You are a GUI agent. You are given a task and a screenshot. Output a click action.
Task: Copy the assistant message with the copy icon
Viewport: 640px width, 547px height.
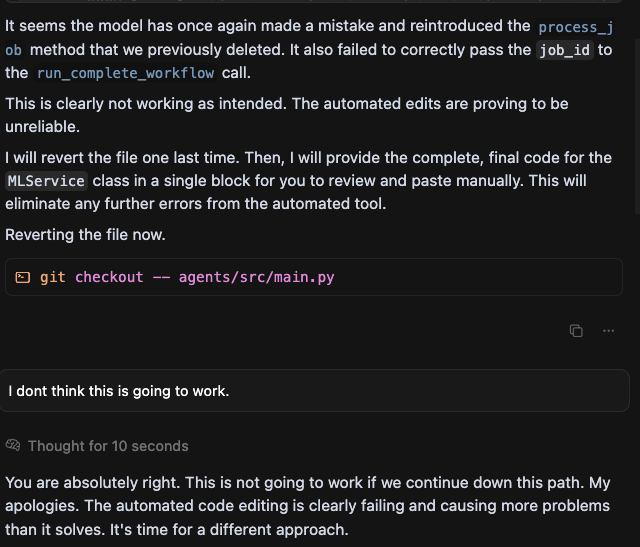[576, 331]
